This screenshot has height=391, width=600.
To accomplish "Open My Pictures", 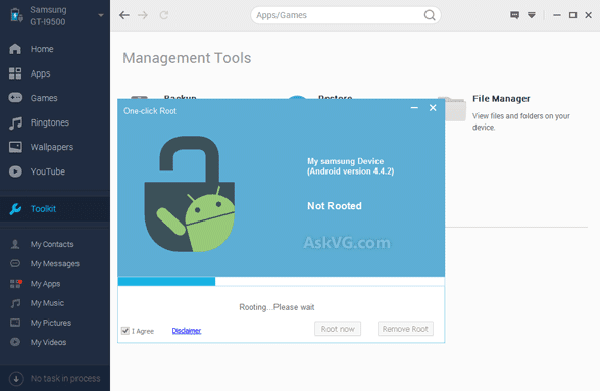I will pos(51,323).
